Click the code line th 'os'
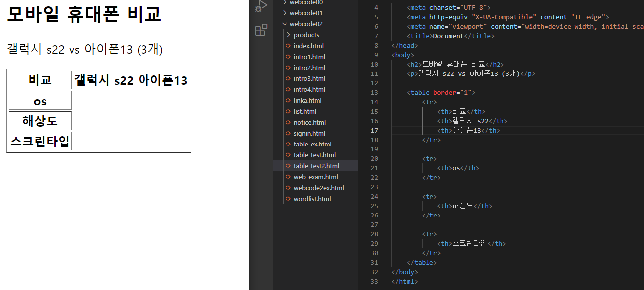Screen dimensions: 644x290 tap(458, 168)
